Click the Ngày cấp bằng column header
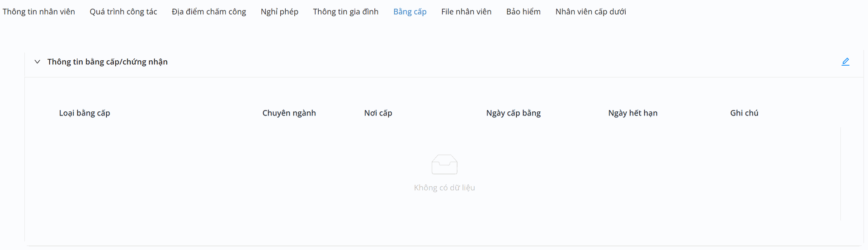The image size is (868, 250). click(513, 113)
